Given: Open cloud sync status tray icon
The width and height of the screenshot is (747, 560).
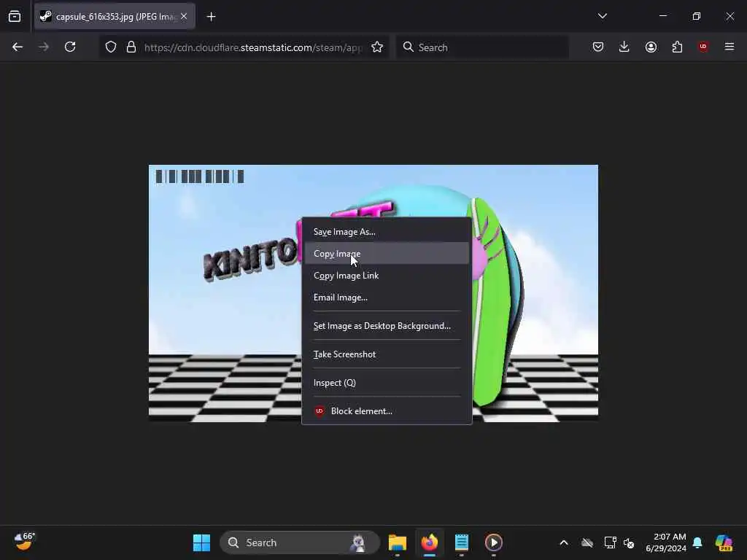Looking at the screenshot, I should (x=587, y=542).
